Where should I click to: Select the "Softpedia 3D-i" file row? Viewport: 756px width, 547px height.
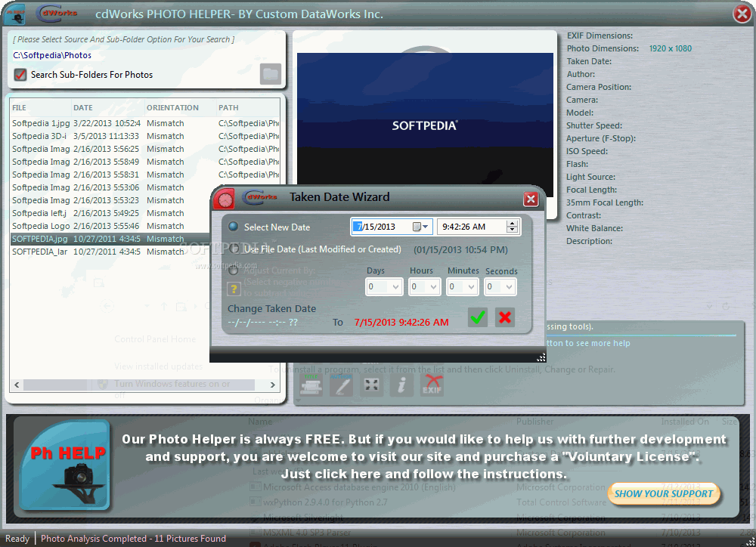(144, 137)
